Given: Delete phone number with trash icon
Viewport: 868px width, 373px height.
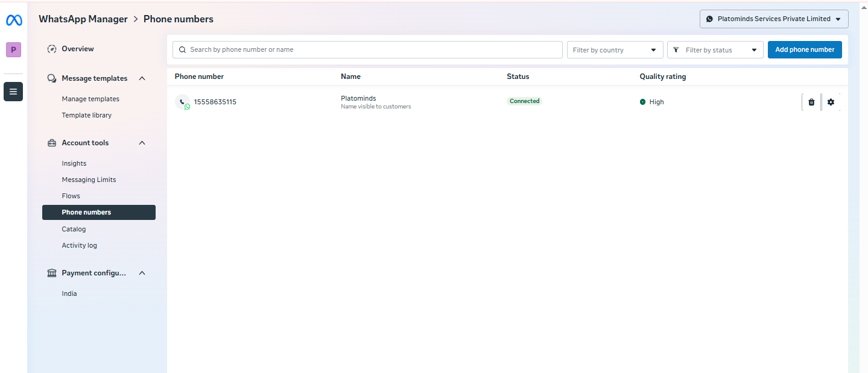Looking at the screenshot, I should [x=811, y=102].
